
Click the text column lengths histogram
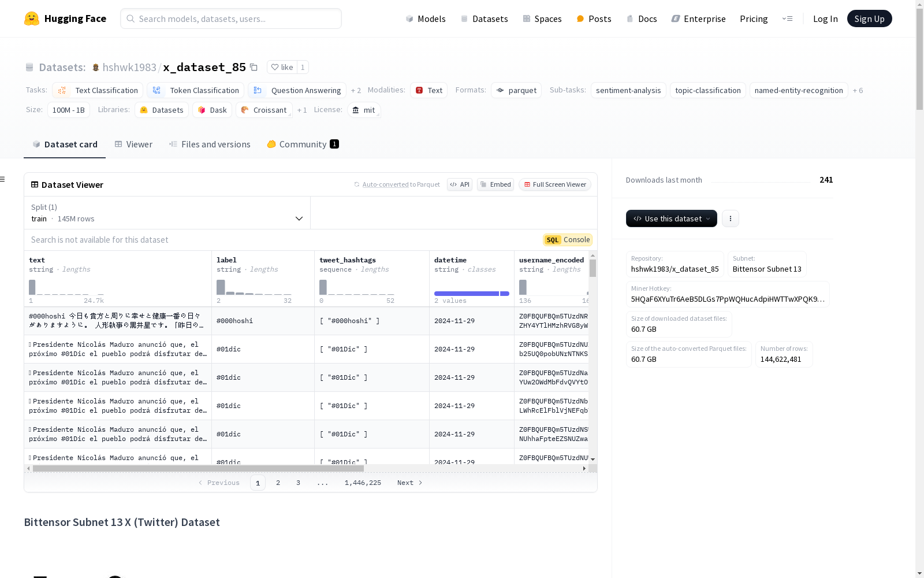coord(66,287)
